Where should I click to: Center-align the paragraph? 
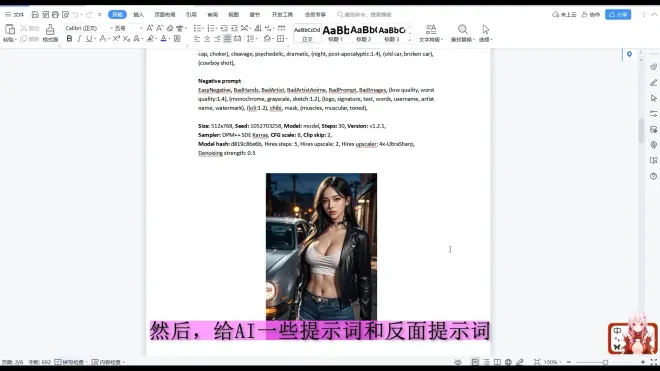point(207,39)
